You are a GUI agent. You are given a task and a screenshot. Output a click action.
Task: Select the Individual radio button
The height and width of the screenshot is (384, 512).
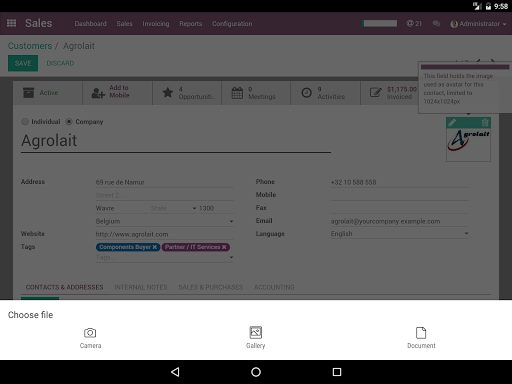coord(25,122)
